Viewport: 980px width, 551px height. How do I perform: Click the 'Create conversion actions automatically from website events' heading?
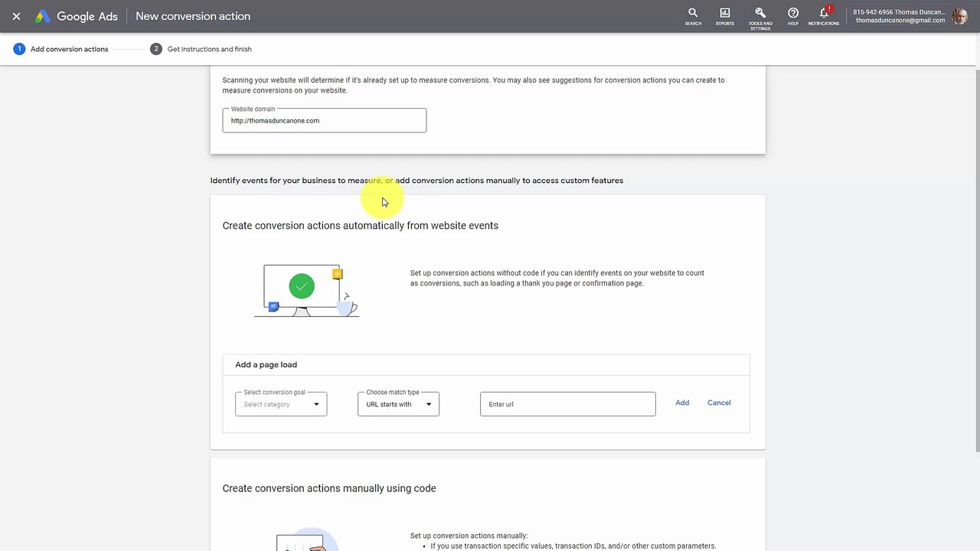tap(361, 226)
